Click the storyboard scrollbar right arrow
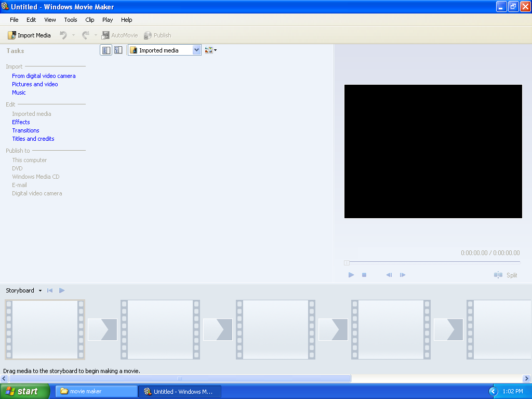This screenshot has width=532, height=399. (527, 378)
